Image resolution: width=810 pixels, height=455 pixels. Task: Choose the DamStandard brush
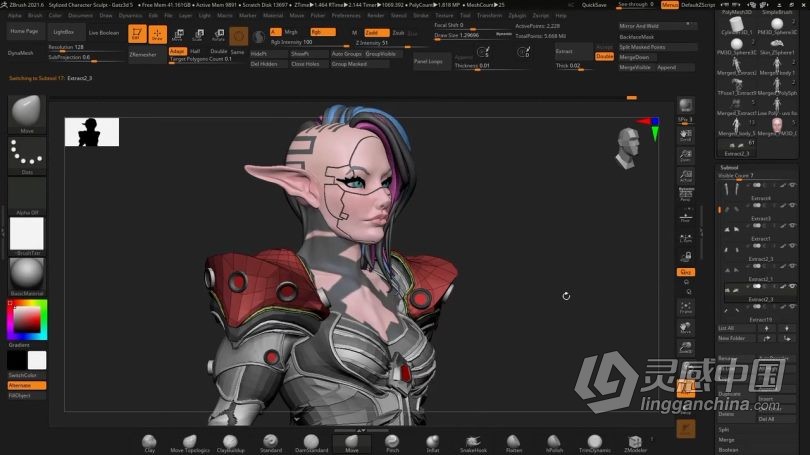[311, 444]
